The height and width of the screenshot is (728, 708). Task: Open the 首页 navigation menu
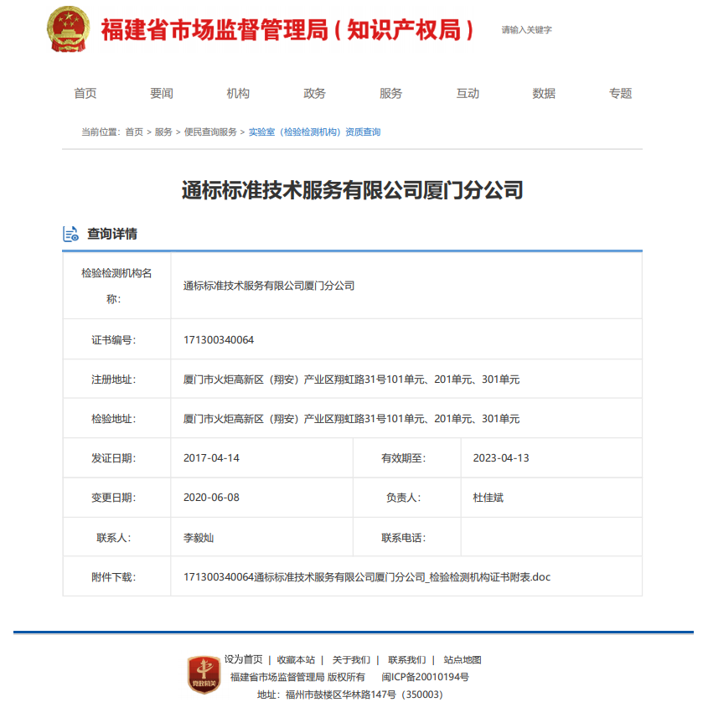coord(85,93)
